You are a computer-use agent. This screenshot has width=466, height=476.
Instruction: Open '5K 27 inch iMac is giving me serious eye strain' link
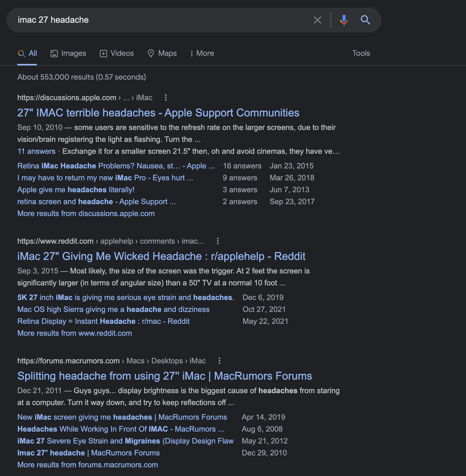(126, 298)
